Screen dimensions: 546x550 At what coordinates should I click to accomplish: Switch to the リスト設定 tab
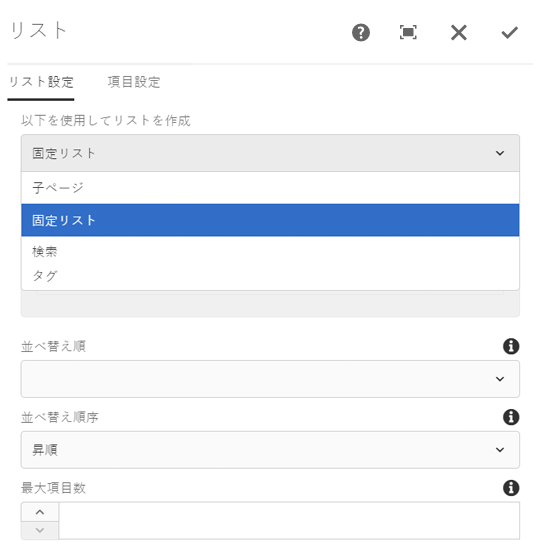[x=41, y=82]
